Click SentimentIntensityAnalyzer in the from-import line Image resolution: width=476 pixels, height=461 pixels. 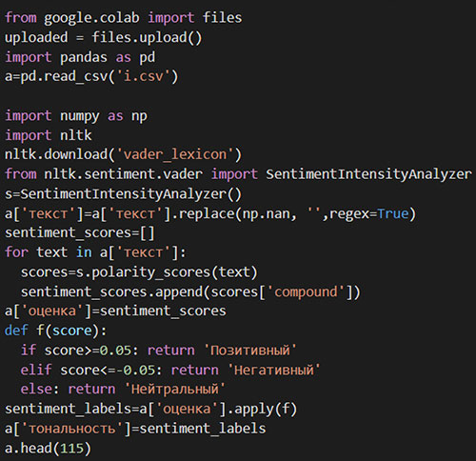coord(368,174)
